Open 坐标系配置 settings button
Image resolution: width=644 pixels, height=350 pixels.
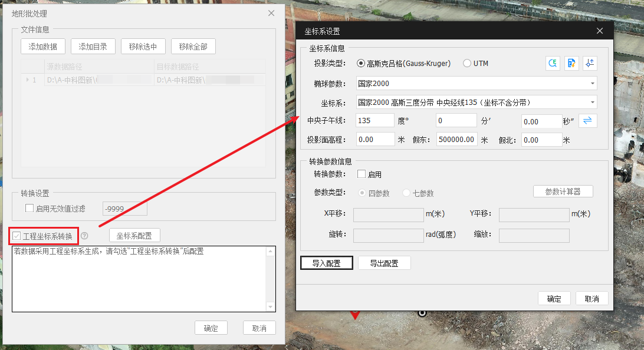(134, 236)
